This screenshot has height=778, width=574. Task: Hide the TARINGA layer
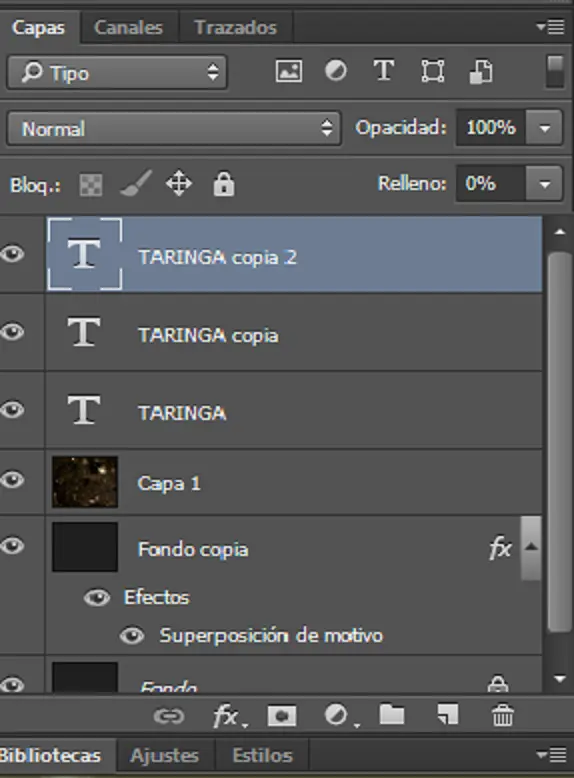13,410
